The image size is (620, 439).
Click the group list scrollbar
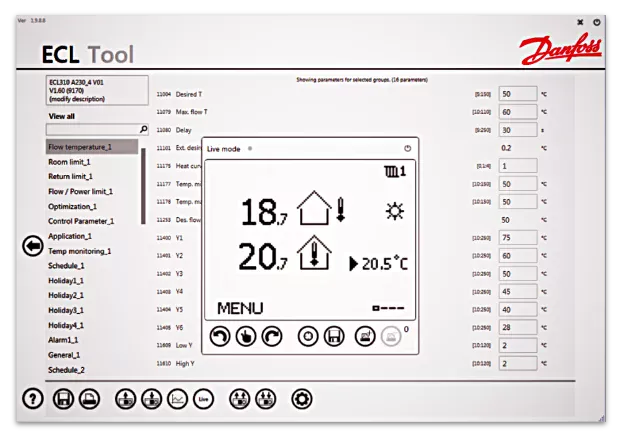143,186
